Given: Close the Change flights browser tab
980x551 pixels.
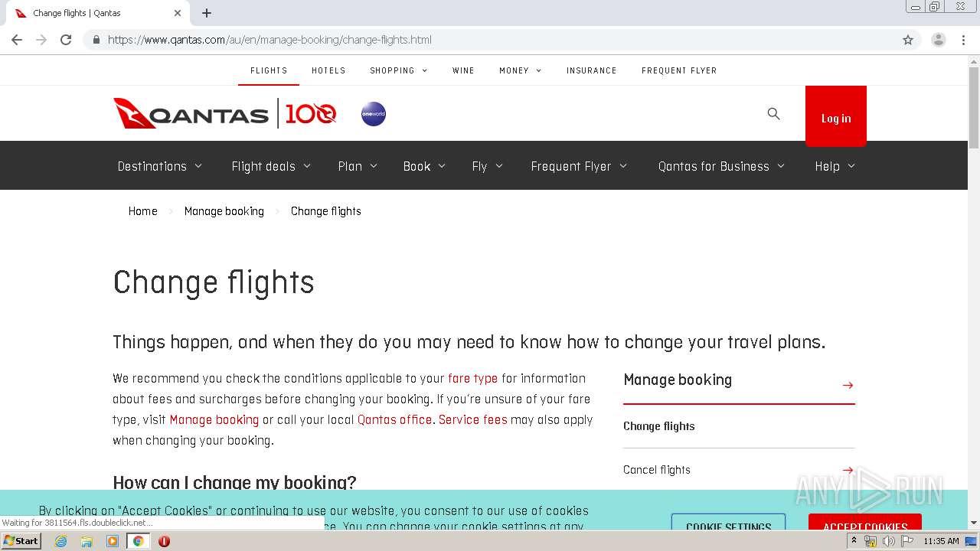Looking at the screenshot, I should click(x=178, y=13).
